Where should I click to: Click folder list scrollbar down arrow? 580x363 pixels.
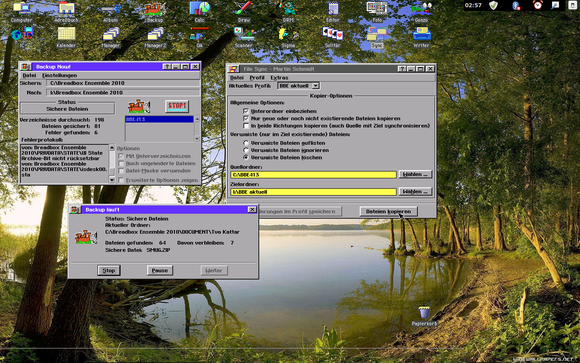coord(197,138)
